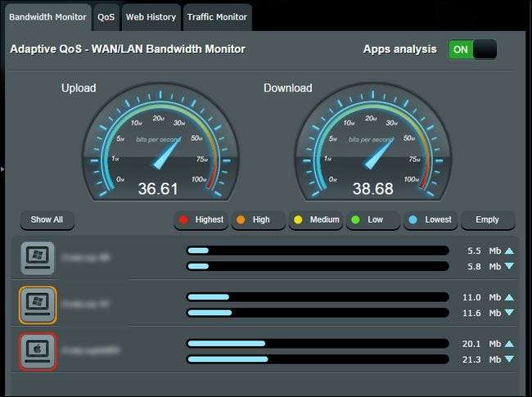Open the QoS tab

106,16
